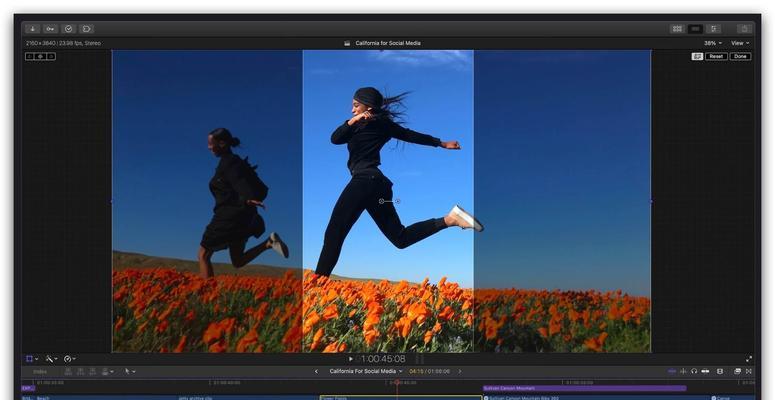Open the timeline Index button
This screenshot has height=400, width=775.
point(40,371)
